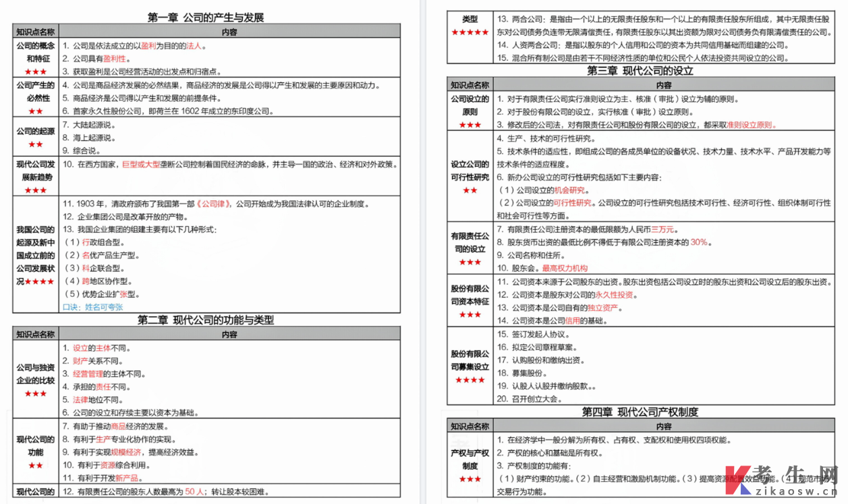The width and height of the screenshot is (848, 504).
Task: Click the 第三章 现代公司的设立 heading
Action: click(640, 71)
